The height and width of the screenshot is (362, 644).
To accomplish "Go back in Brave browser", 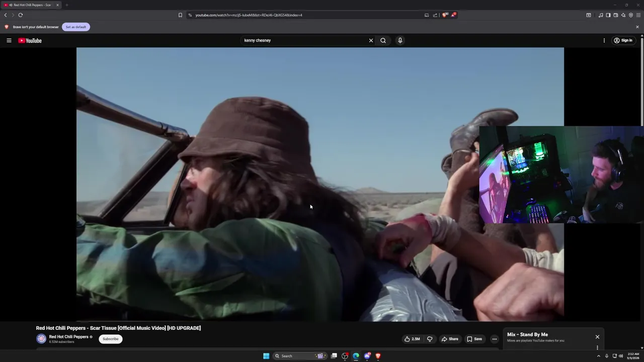I will click(6, 15).
